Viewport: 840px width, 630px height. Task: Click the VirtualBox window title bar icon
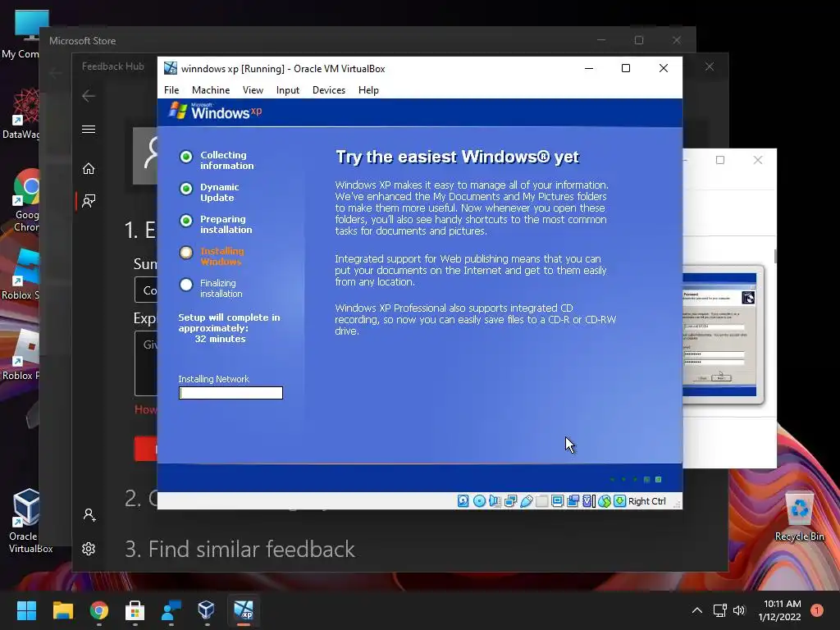[x=171, y=68]
